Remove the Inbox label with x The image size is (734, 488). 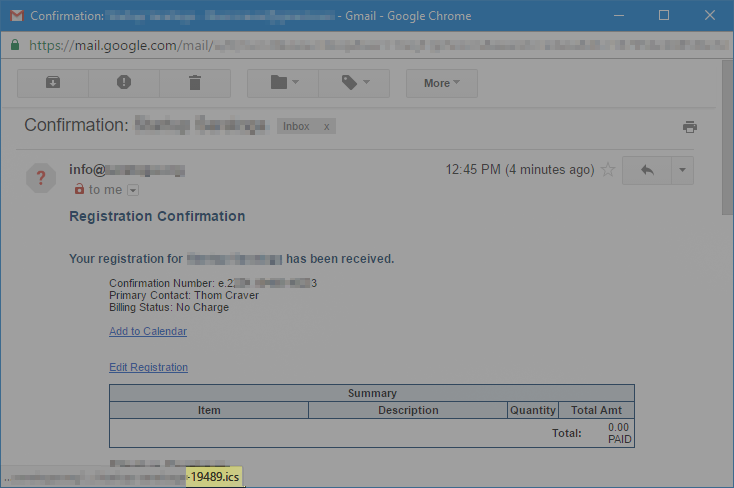(x=326, y=126)
